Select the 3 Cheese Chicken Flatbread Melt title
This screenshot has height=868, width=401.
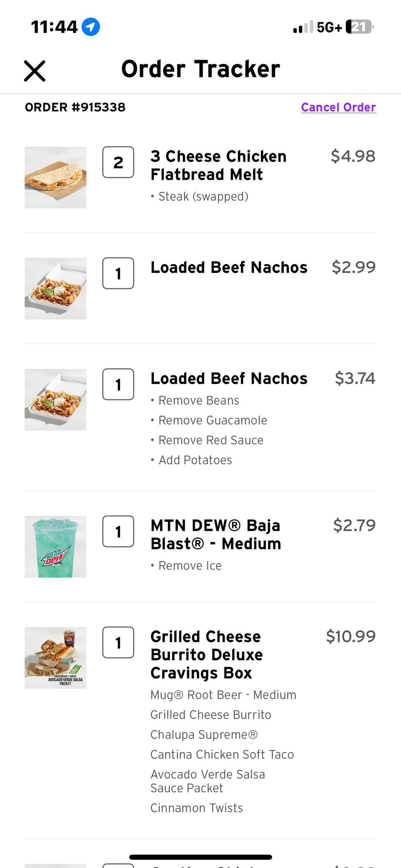click(x=218, y=165)
